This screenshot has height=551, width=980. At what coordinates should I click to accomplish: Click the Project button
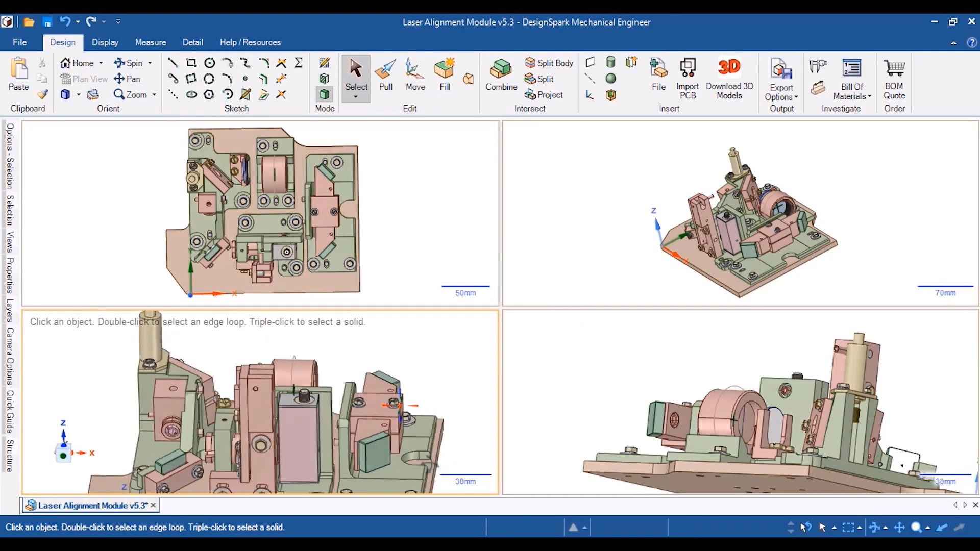pyautogui.click(x=544, y=95)
